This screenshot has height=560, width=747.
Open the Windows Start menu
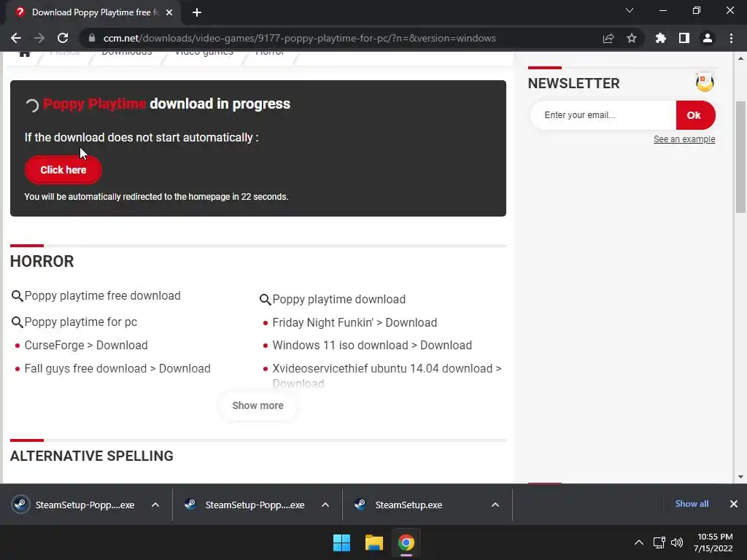click(x=341, y=542)
